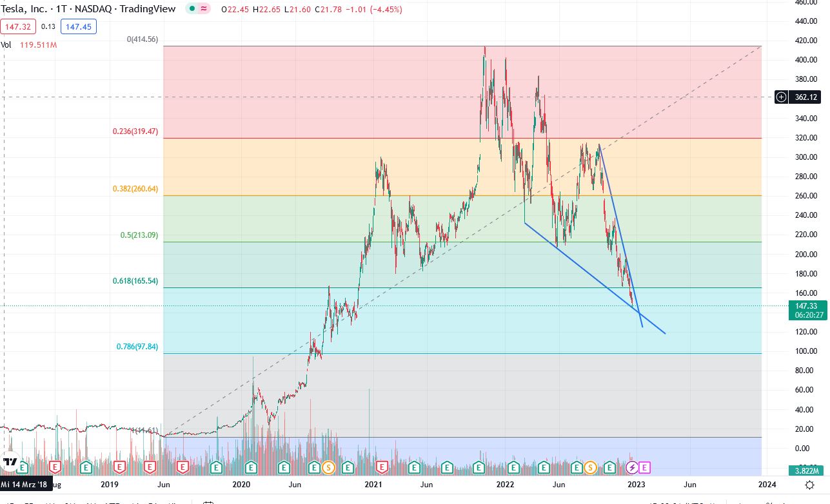Click the 1T interval in the title
830x504 pixels.
61,10
